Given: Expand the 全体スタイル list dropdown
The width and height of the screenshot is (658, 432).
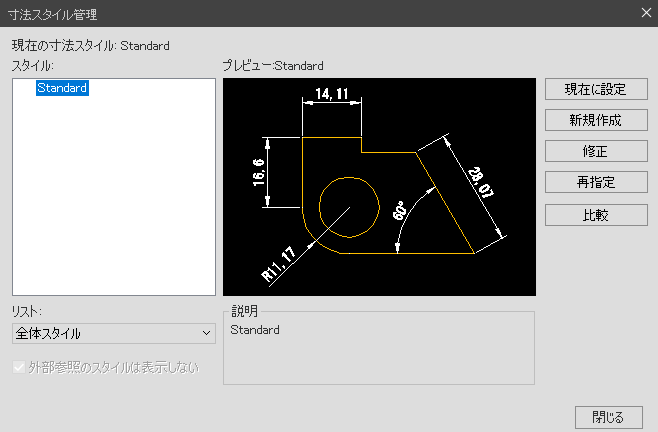Looking at the screenshot, I should point(114,333).
